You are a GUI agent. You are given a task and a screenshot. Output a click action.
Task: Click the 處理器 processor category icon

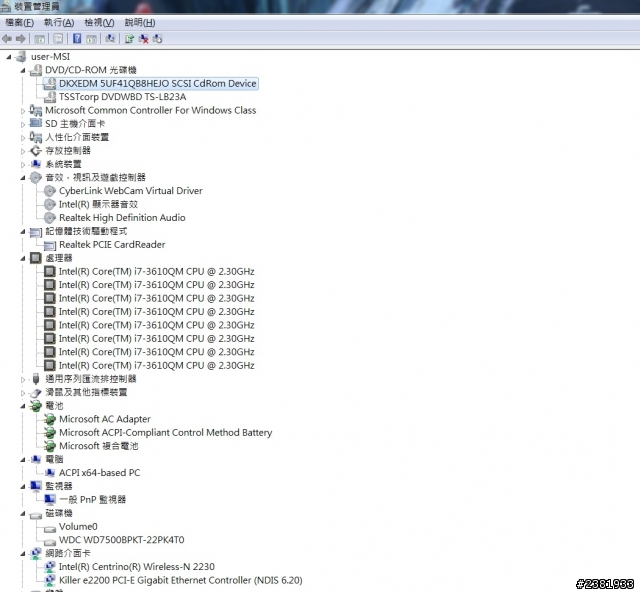pyautogui.click(x=36, y=258)
